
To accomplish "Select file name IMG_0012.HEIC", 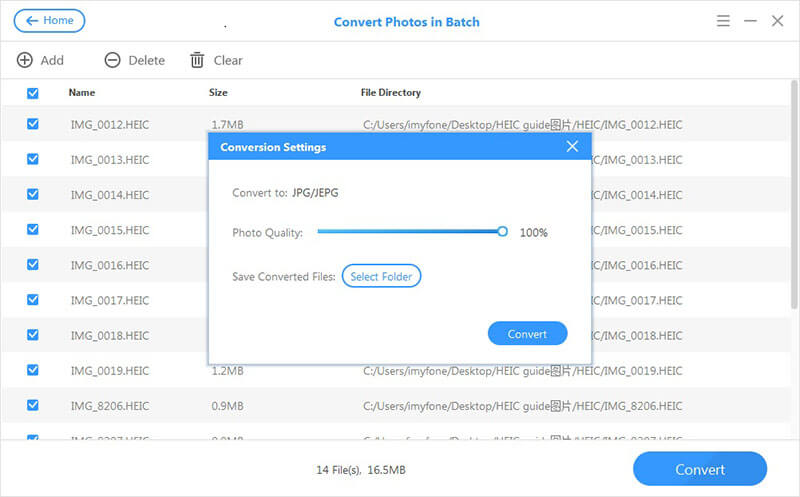I will pos(110,125).
